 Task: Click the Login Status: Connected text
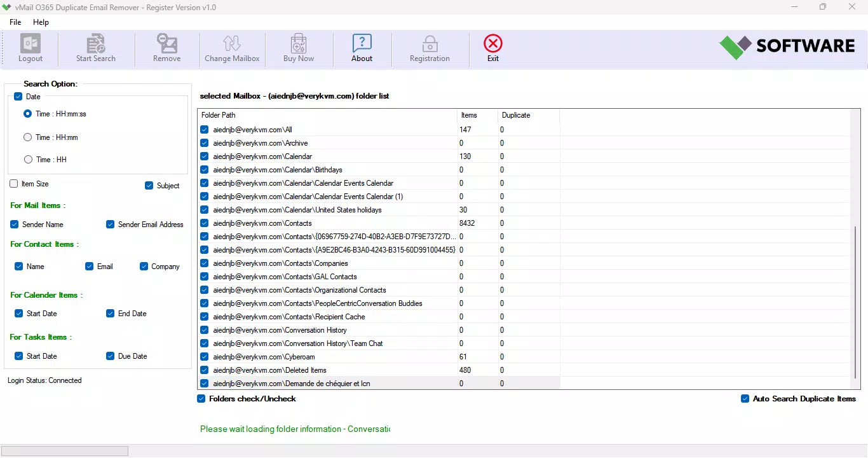[44, 380]
